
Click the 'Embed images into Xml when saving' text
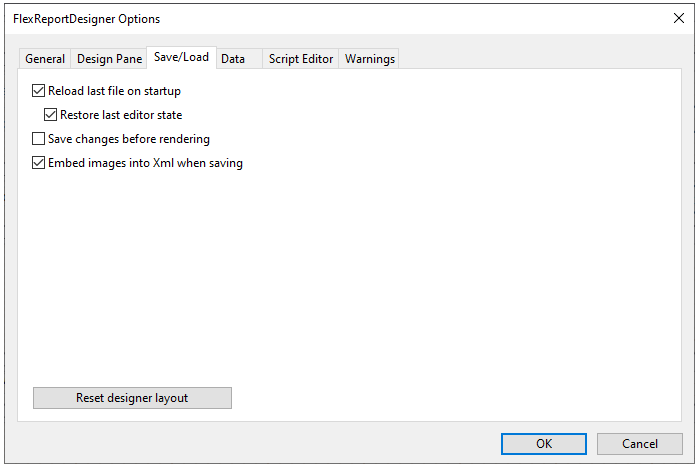point(145,163)
